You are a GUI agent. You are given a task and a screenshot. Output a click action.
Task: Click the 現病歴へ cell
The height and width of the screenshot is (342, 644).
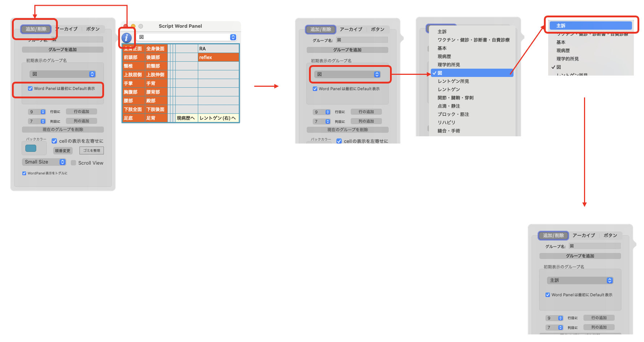coord(186,118)
